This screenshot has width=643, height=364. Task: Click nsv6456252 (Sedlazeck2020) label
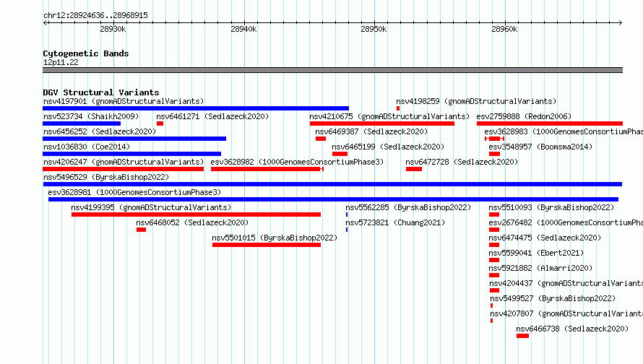pyautogui.click(x=100, y=131)
